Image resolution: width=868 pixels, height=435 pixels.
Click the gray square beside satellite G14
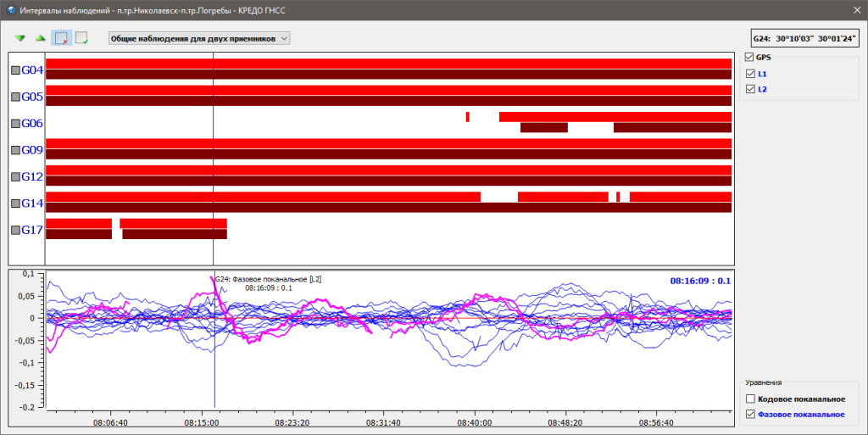pyautogui.click(x=15, y=204)
